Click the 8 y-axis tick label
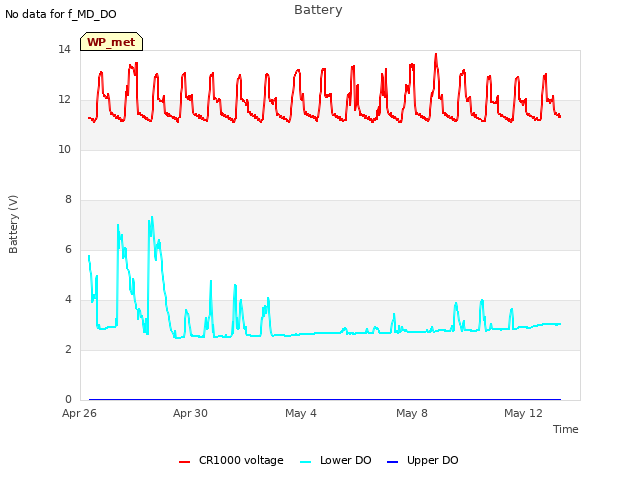The width and height of the screenshot is (640, 480). pyautogui.click(x=68, y=200)
